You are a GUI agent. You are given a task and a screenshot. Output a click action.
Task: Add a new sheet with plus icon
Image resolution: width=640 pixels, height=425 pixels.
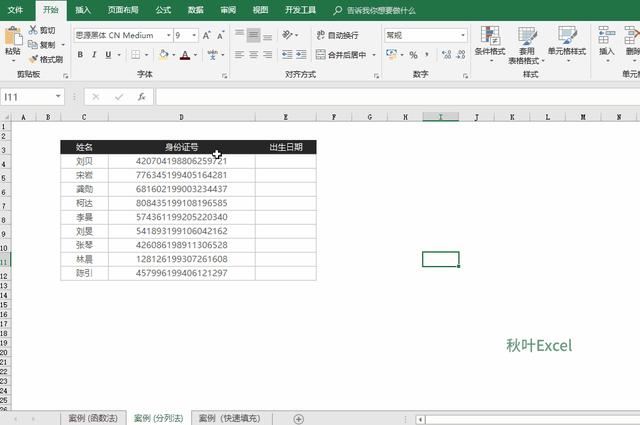tap(298, 419)
